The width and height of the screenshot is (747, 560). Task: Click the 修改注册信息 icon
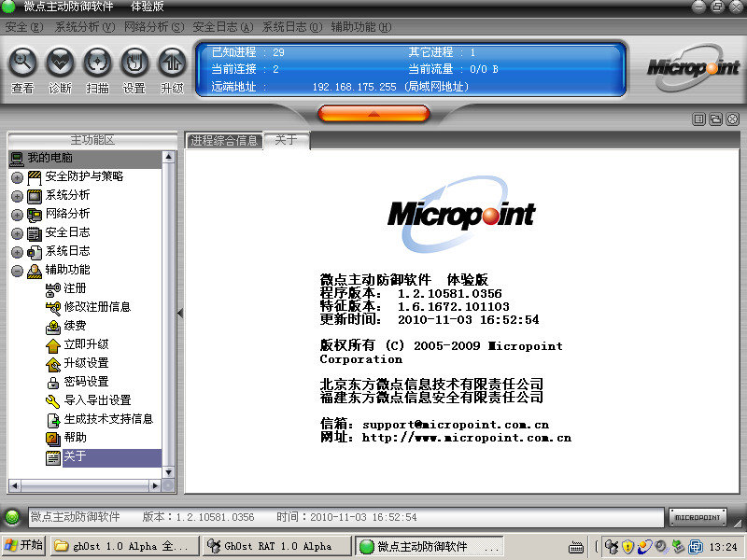pos(53,308)
